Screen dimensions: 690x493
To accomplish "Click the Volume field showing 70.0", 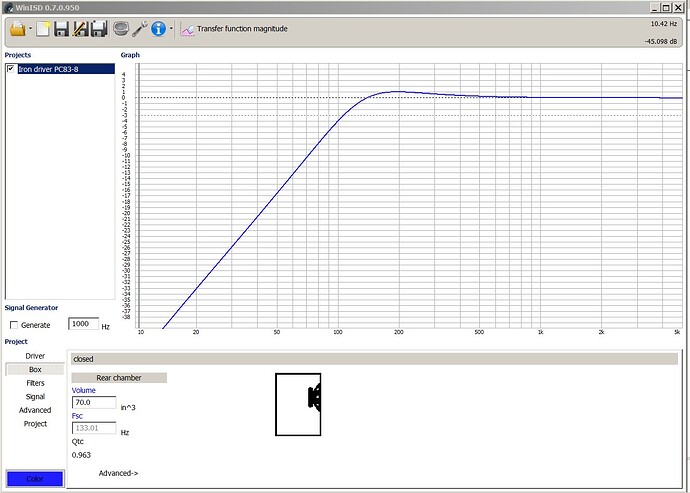I will [x=94, y=402].
